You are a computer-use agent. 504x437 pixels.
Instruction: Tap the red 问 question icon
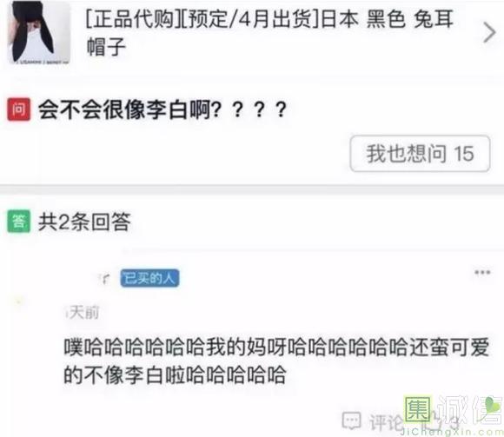[18, 109]
